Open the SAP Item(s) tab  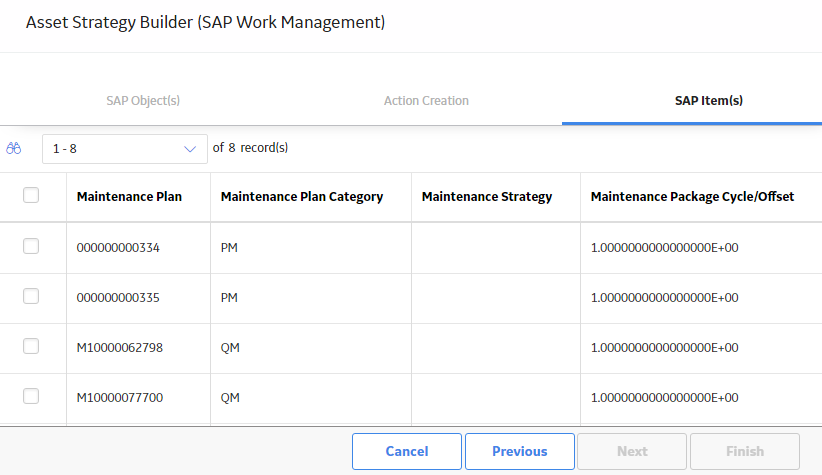click(709, 101)
